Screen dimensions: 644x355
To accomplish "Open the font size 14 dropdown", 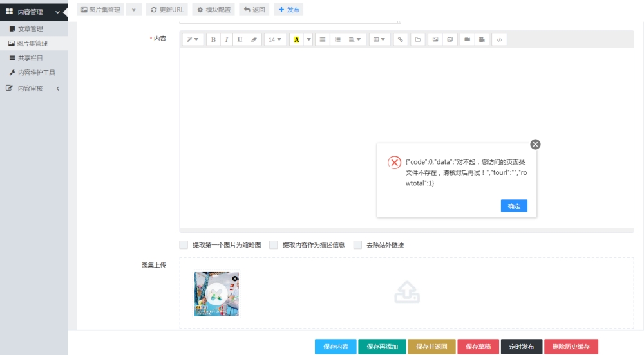I will pos(275,39).
